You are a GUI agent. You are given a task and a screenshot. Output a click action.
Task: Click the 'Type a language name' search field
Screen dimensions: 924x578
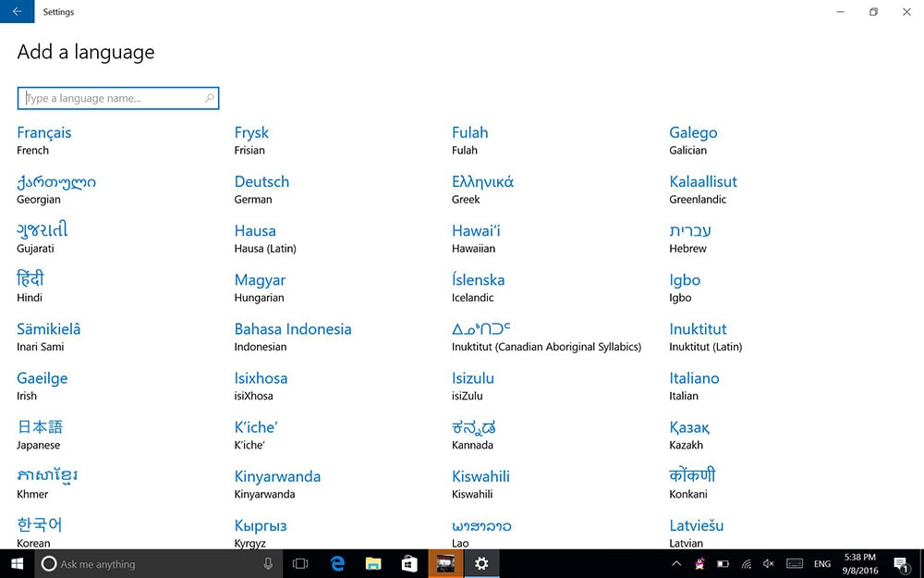click(111, 98)
